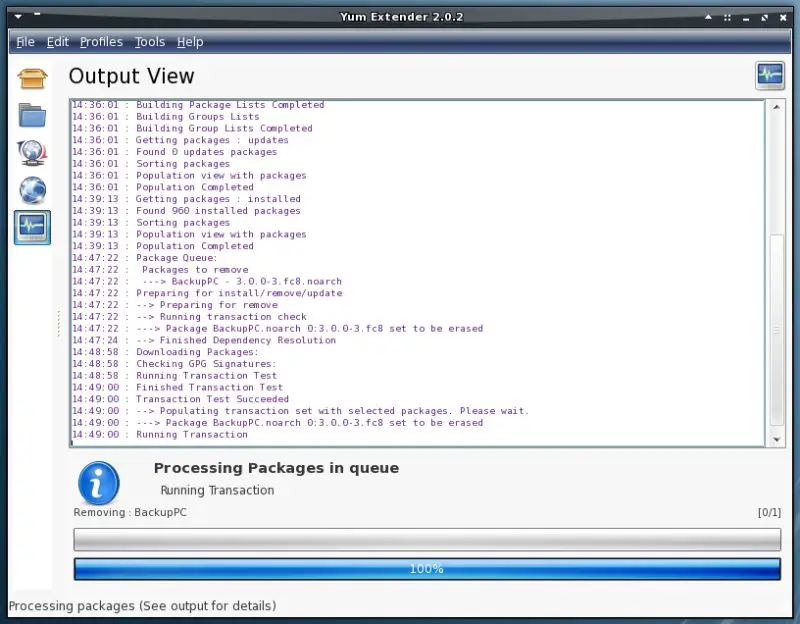Open the Help menu

190,42
